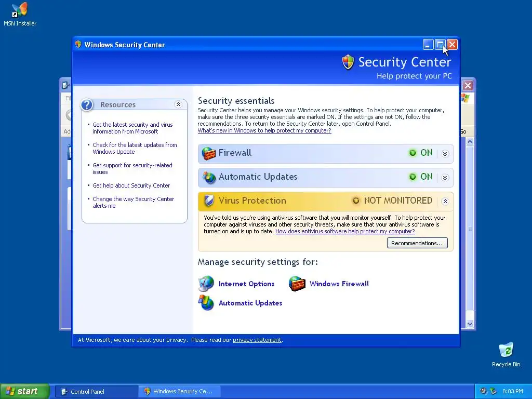
Task: Open the Windows Firewall icon under Manage settings
Action: tap(297, 284)
